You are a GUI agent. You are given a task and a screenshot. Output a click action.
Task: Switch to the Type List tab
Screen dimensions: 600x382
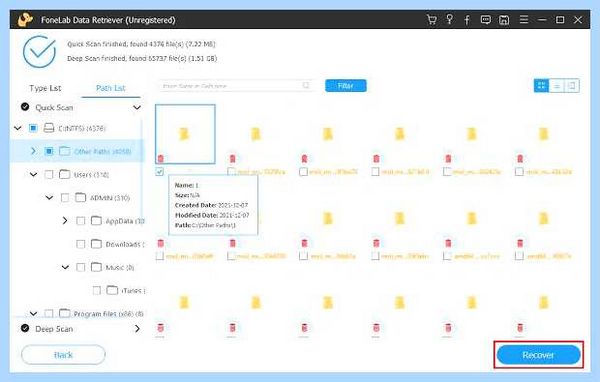(x=45, y=88)
